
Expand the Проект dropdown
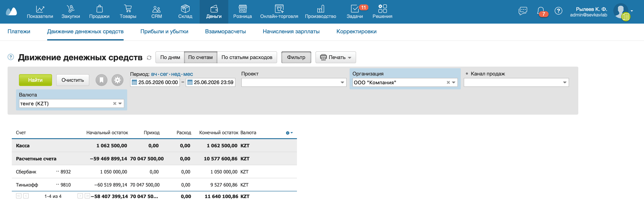pyautogui.click(x=342, y=82)
